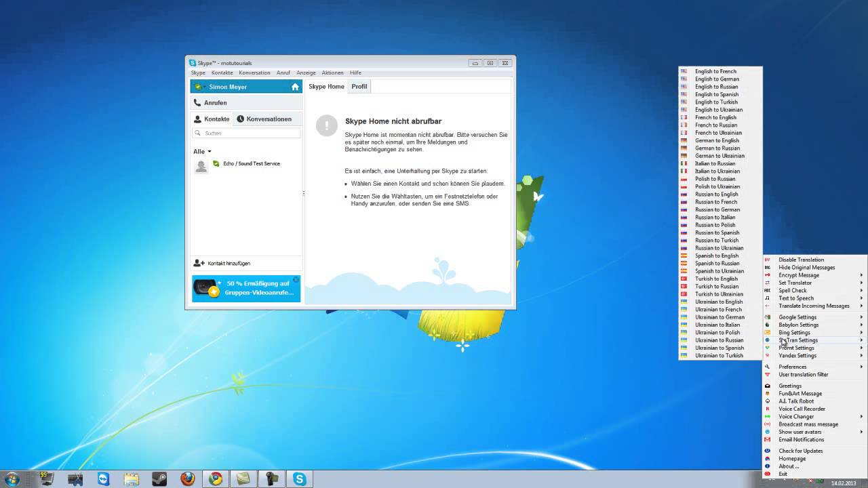This screenshot has height=488, width=868.
Task: Click the Email Notifications Gmail icon
Action: [768, 440]
